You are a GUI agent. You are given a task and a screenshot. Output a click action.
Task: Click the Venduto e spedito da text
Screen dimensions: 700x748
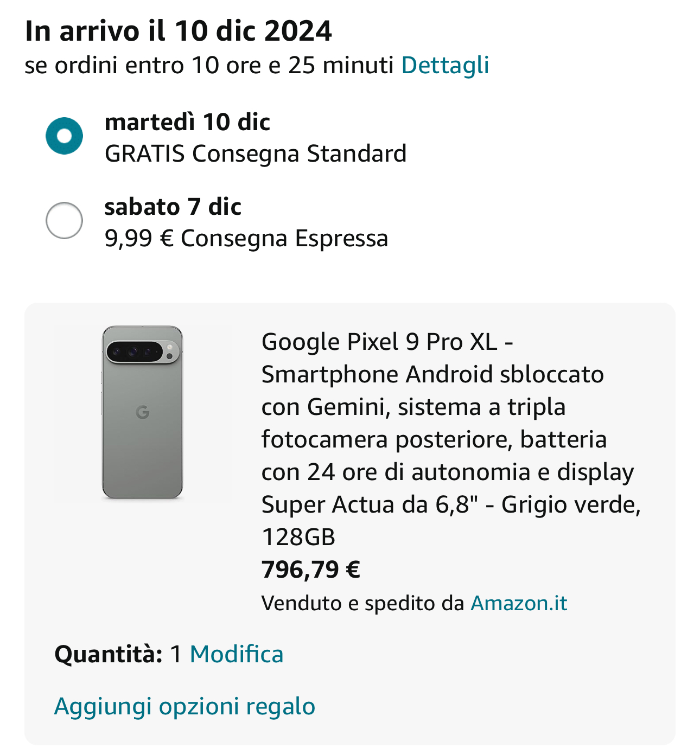click(x=362, y=603)
